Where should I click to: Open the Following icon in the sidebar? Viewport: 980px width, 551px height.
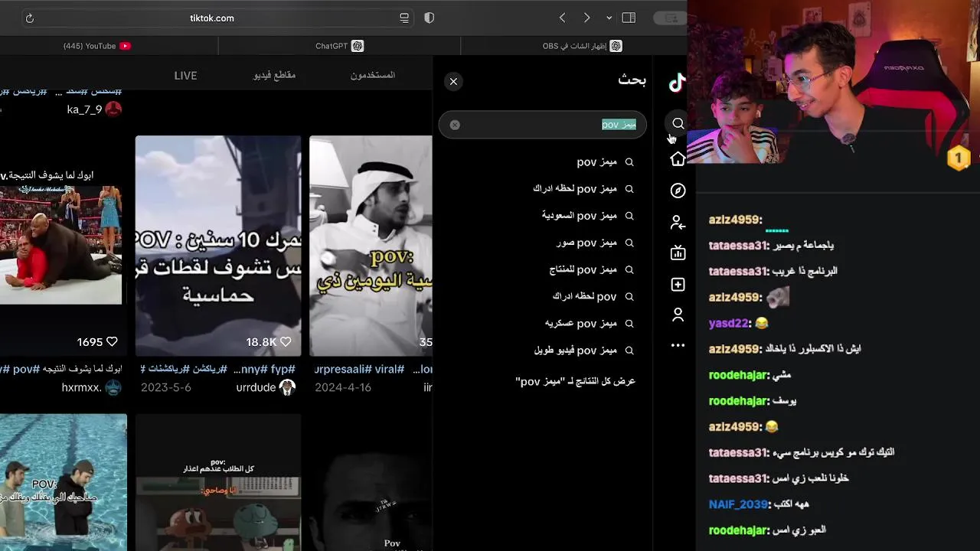(678, 223)
